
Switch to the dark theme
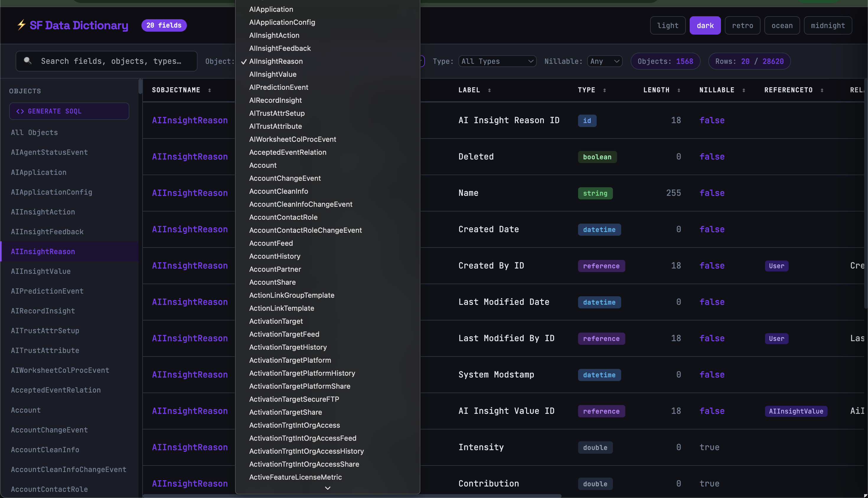pos(705,25)
